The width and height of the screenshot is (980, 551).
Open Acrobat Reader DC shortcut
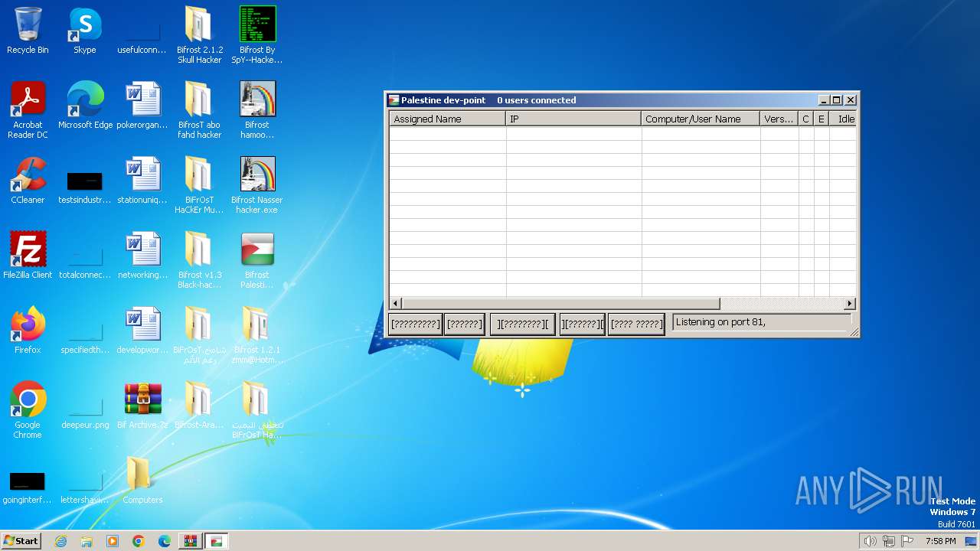click(28, 110)
